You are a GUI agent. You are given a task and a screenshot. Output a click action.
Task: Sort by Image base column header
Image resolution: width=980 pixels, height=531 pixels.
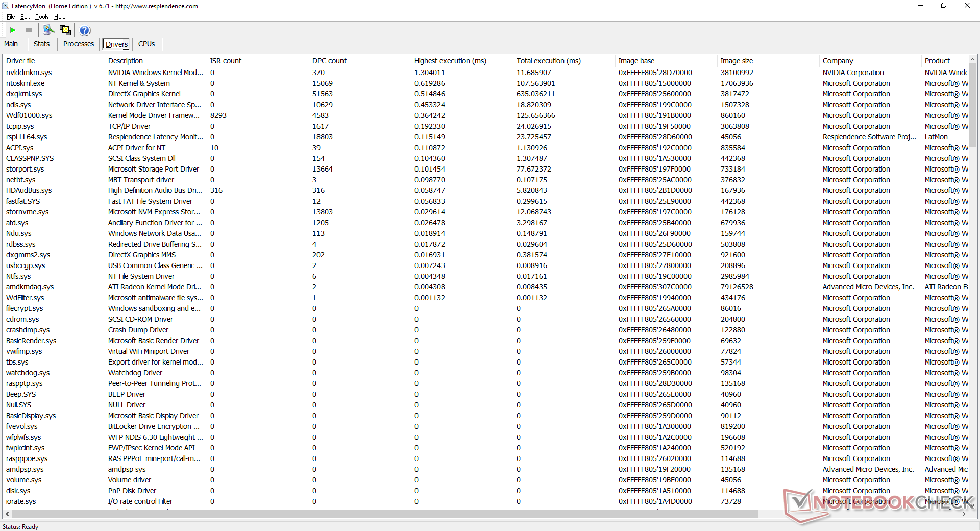coord(666,61)
